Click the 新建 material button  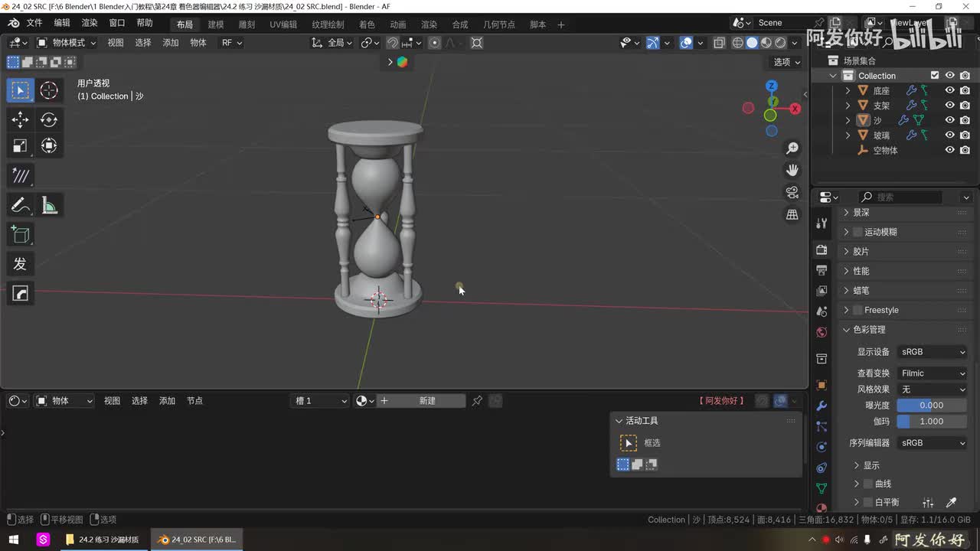427,401
